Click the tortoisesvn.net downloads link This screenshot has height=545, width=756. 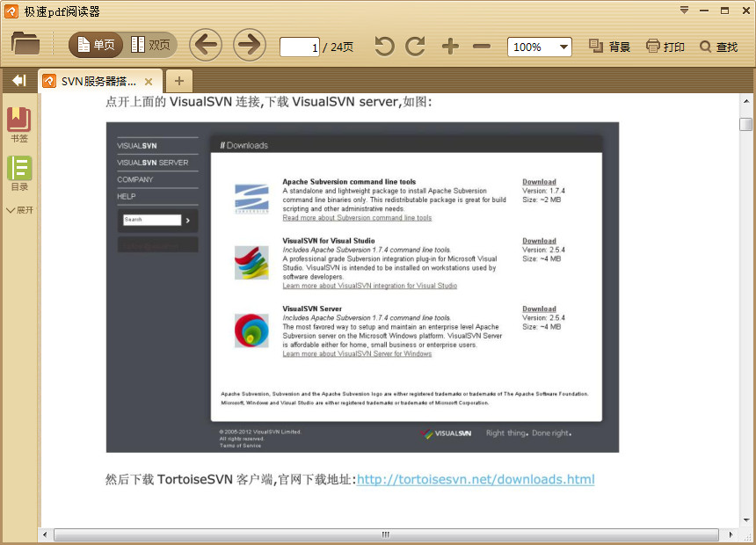pos(476,479)
